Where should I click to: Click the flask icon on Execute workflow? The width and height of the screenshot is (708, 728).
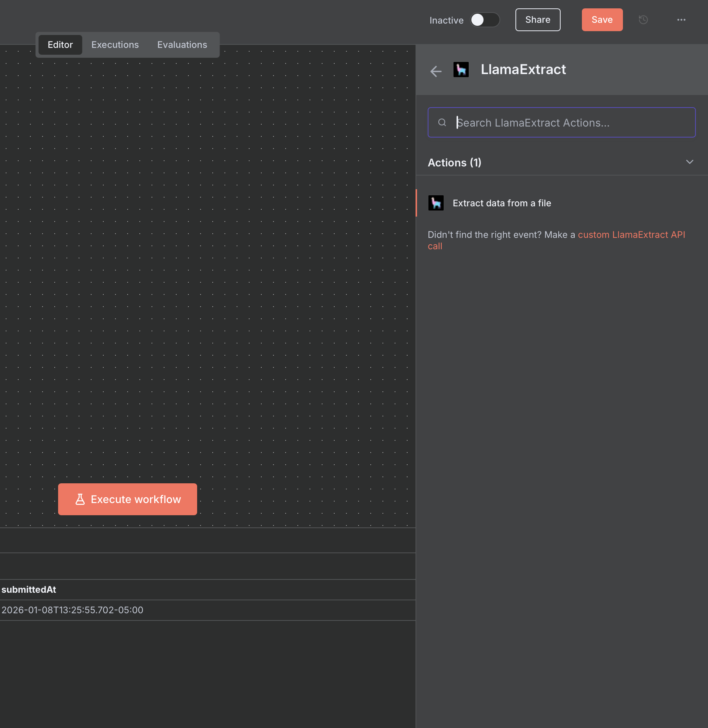80,499
